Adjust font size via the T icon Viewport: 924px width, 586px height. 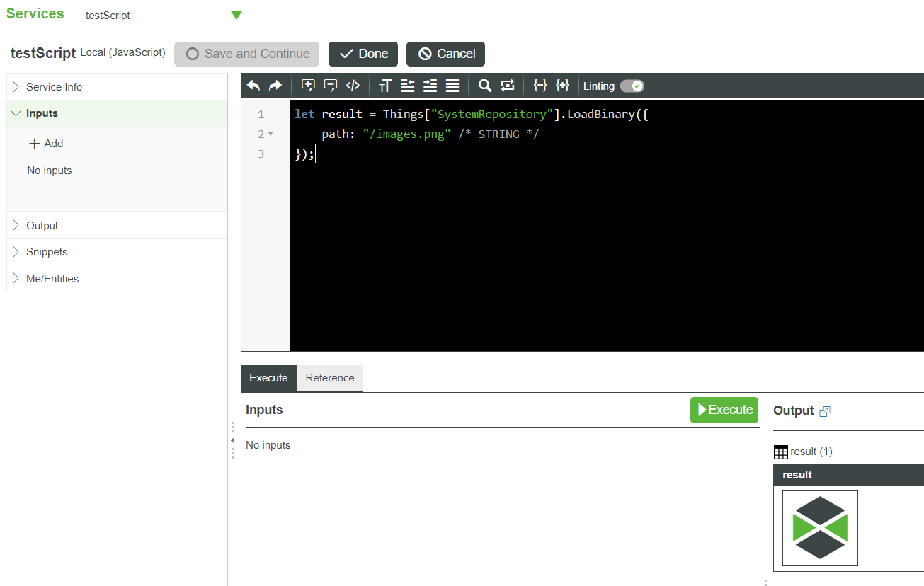[384, 85]
